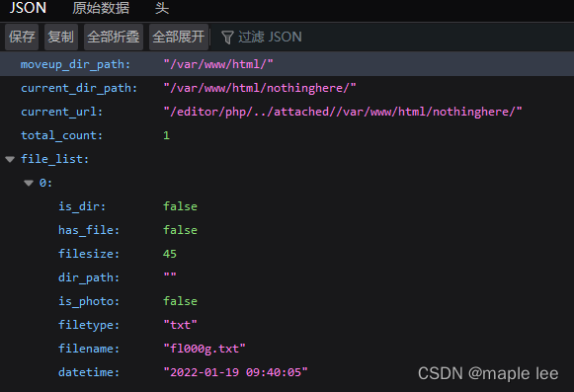Screen dimensions: 574x392
Task: Select the datetime key
Action: tap(89, 372)
